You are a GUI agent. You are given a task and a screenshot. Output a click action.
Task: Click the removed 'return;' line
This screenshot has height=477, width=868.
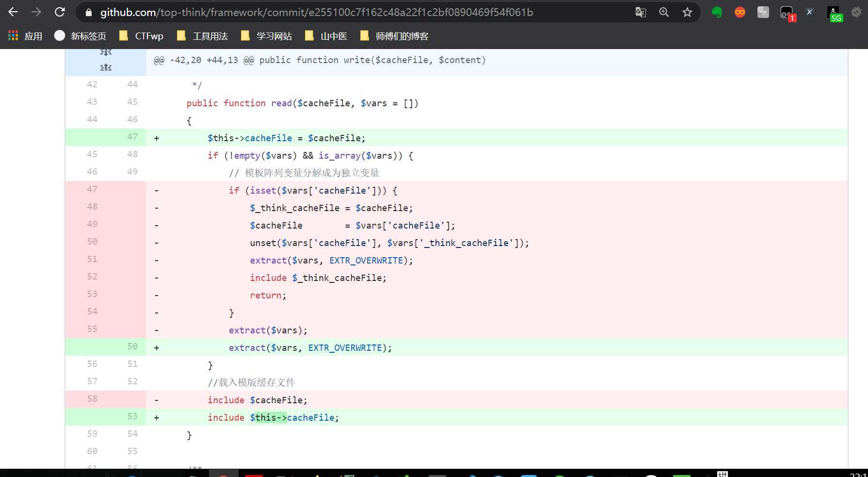point(268,295)
